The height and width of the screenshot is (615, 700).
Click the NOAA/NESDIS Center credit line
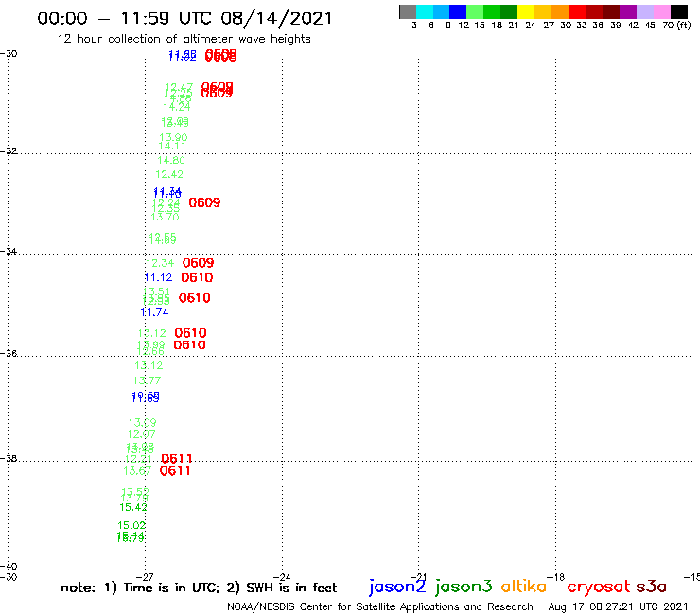380,607
